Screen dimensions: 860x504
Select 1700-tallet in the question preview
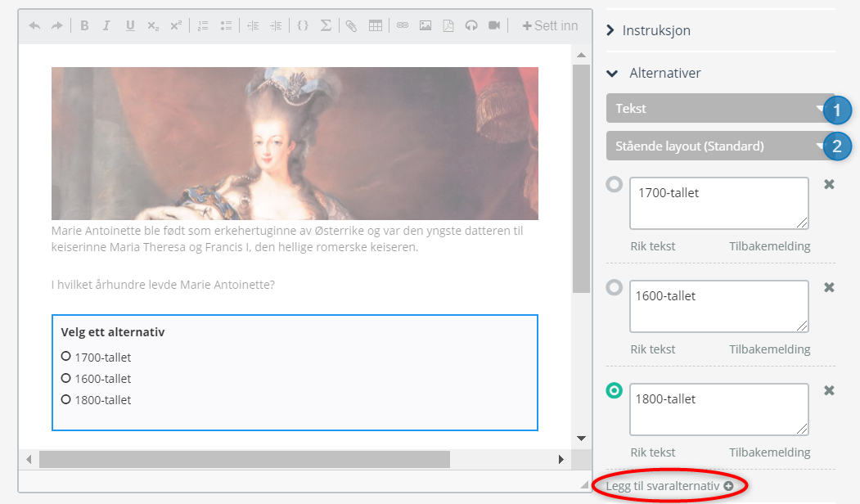tap(65, 357)
